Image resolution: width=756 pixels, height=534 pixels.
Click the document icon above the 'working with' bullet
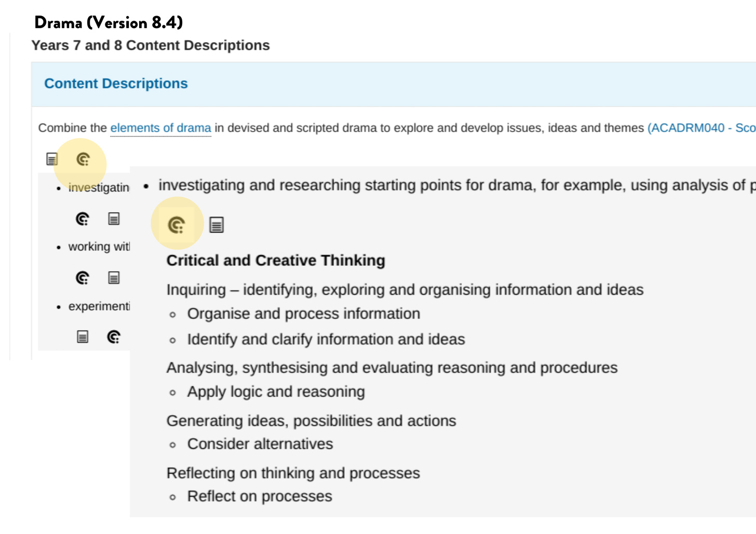(114, 219)
